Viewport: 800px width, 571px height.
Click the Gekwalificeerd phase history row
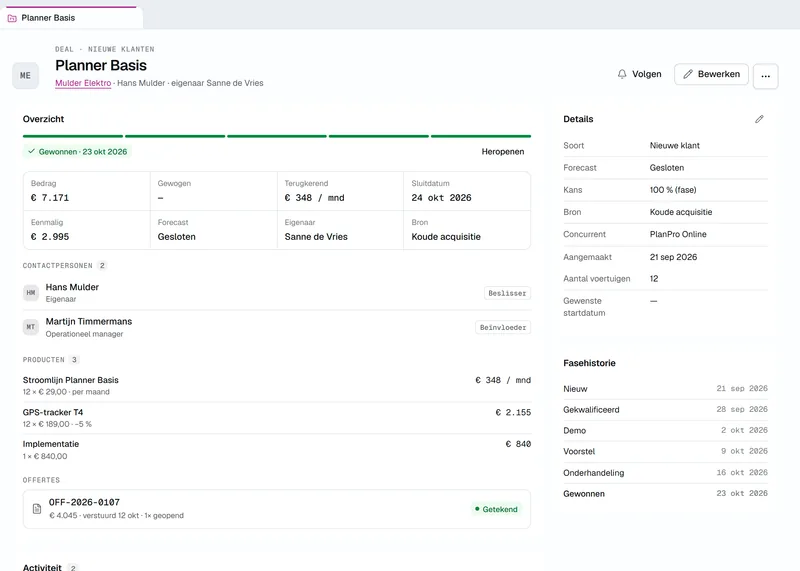click(665, 410)
